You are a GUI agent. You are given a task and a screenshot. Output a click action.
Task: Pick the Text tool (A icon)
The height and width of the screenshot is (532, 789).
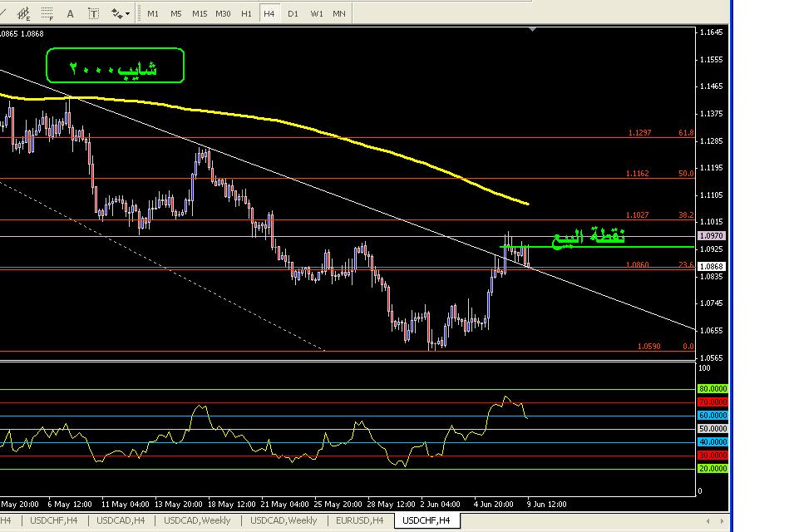point(71,13)
